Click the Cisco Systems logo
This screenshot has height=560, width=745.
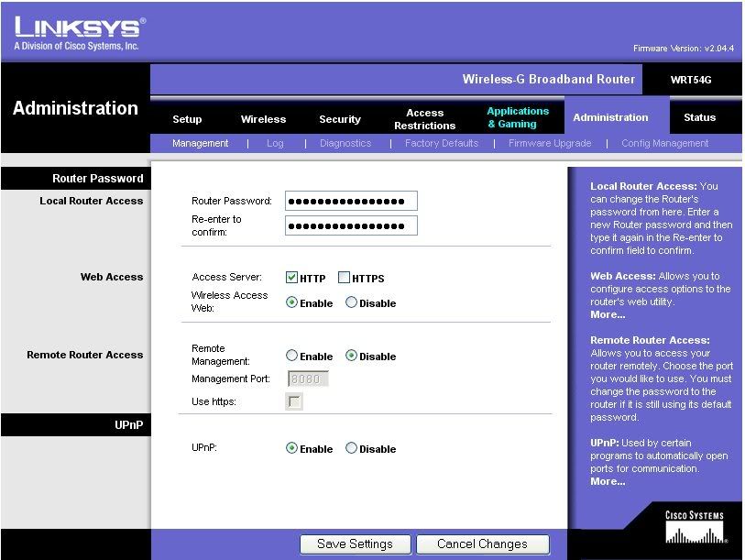(694, 528)
